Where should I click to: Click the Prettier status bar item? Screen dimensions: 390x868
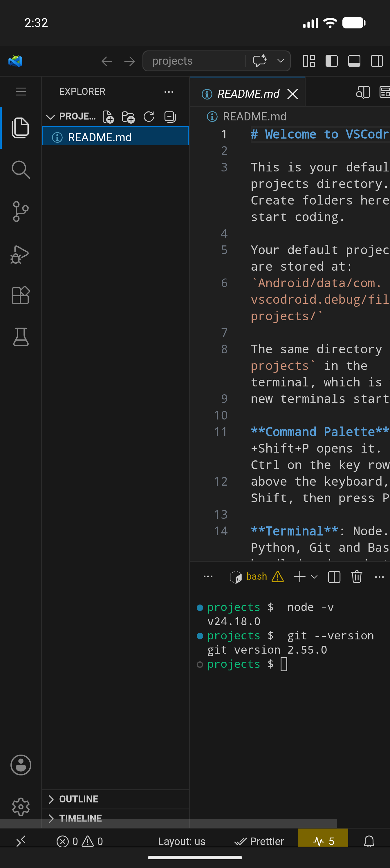pos(259,841)
